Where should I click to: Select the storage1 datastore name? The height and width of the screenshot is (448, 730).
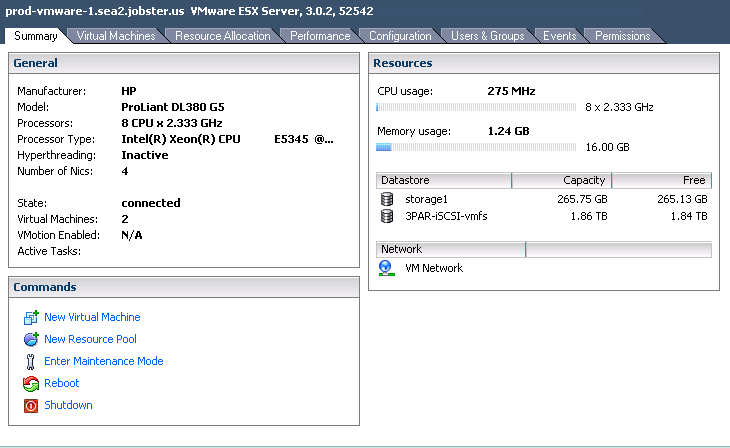click(426, 199)
